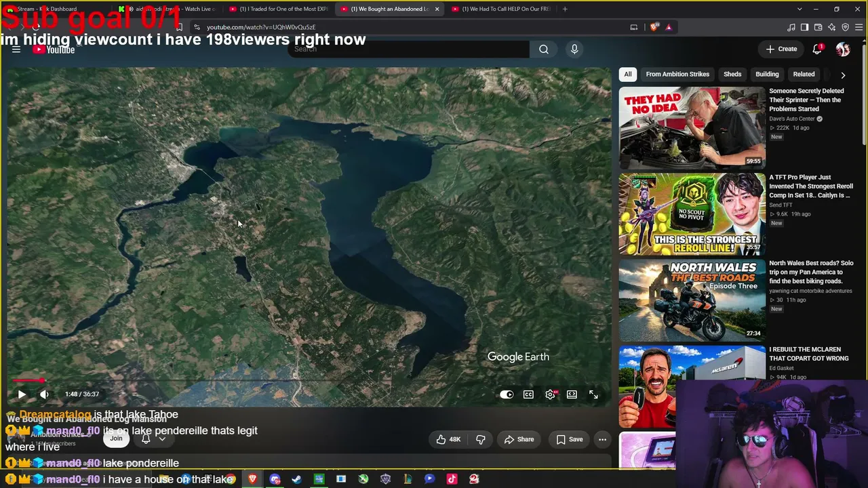This screenshot has width=868, height=488.
Task: Open 'I REBUILT THE MCLAREN' video title
Action: pos(809,354)
